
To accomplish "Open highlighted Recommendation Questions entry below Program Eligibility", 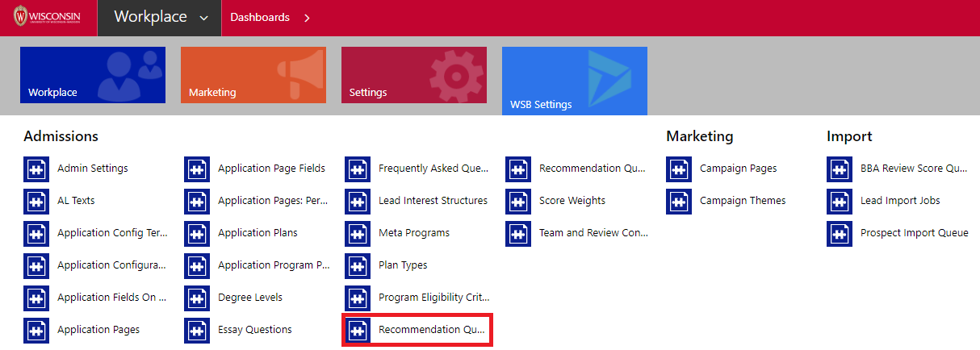I will [x=431, y=330].
